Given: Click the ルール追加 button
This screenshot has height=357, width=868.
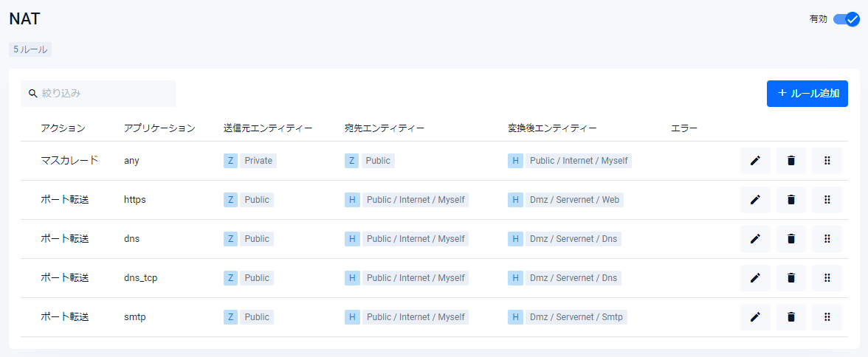Looking at the screenshot, I should pyautogui.click(x=807, y=94).
